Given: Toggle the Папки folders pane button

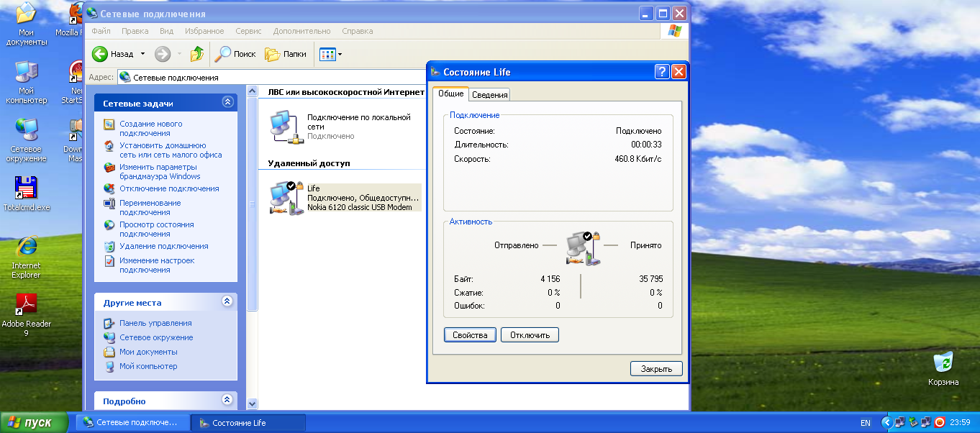Looking at the screenshot, I should pyautogui.click(x=286, y=54).
